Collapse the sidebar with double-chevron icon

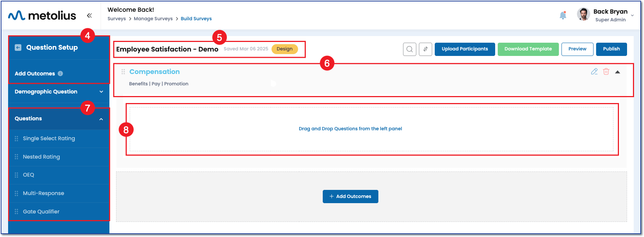[89, 15]
